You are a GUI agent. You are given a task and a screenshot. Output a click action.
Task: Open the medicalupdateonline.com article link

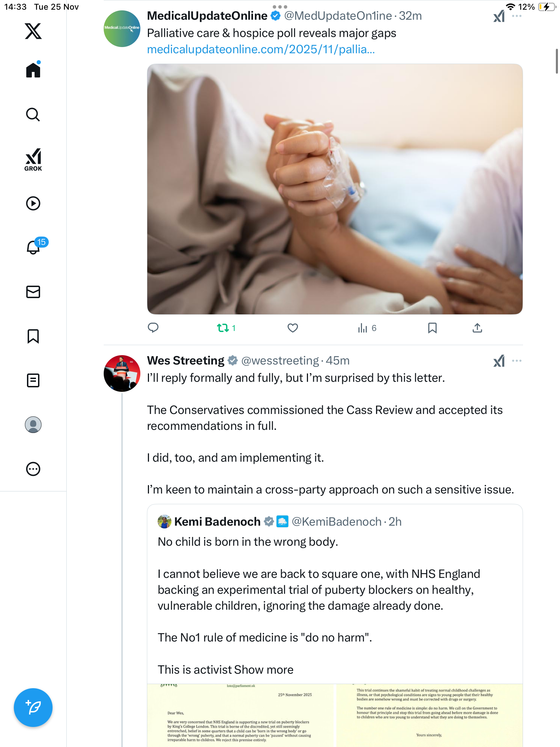click(x=261, y=49)
